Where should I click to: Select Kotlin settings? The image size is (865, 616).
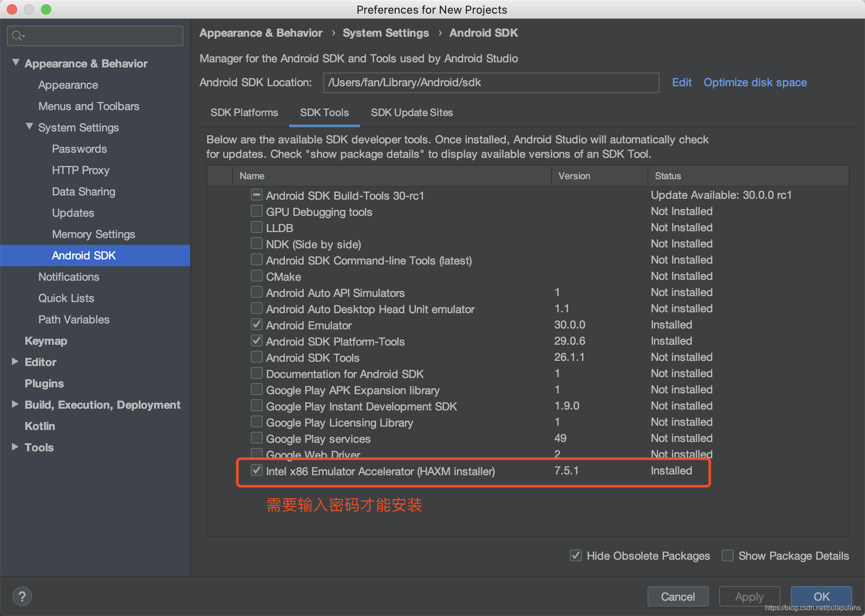point(40,426)
